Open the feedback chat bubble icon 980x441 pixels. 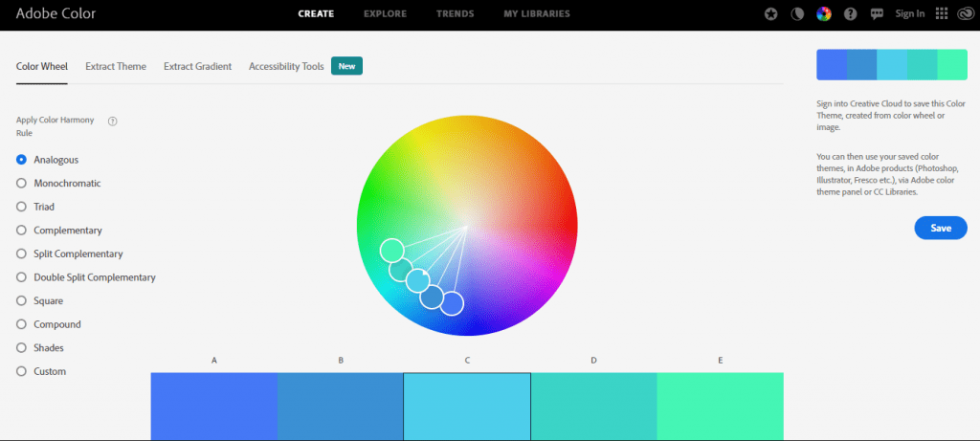pyautogui.click(x=877, y=13)
